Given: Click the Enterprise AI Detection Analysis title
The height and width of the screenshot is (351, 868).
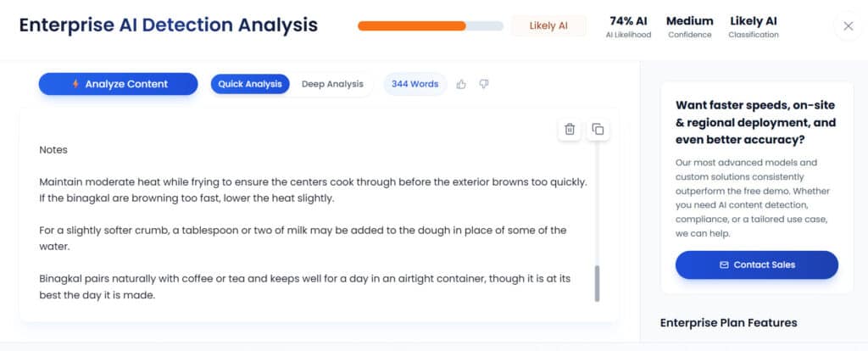Looking at the screenshot, I should tap(169, 25).
